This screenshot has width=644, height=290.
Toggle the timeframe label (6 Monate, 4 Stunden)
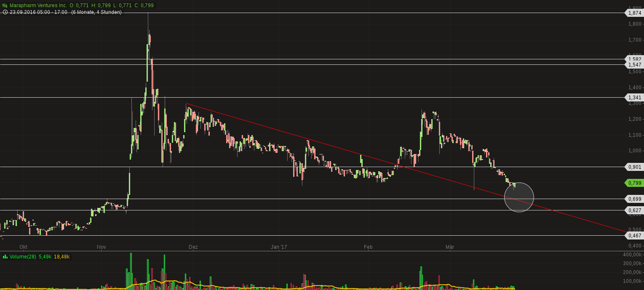pos(96,12)
